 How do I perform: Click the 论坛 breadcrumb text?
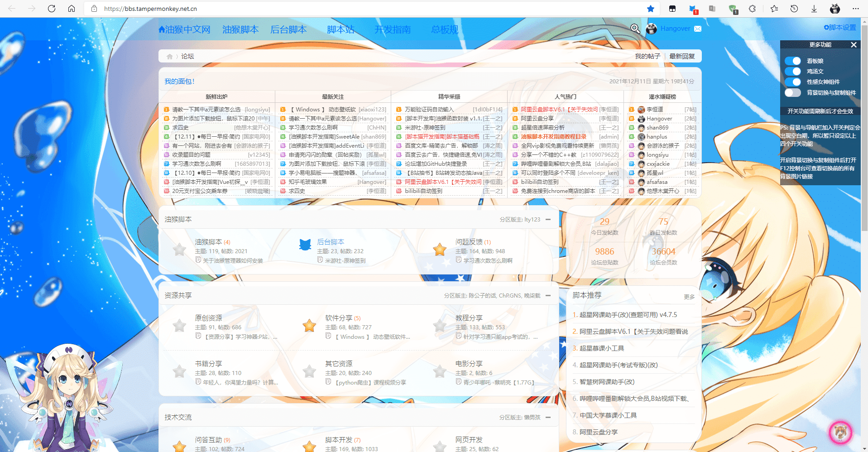(187, 56)
